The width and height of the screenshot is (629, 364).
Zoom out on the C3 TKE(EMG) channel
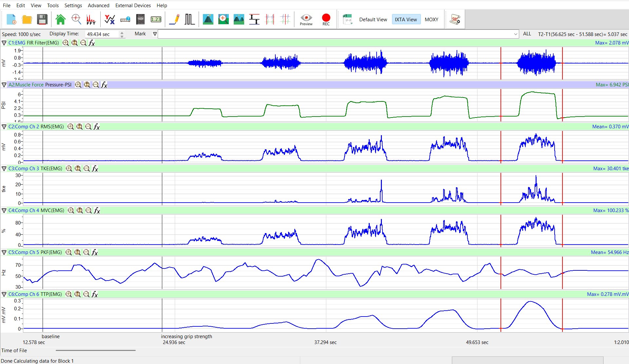87,169
